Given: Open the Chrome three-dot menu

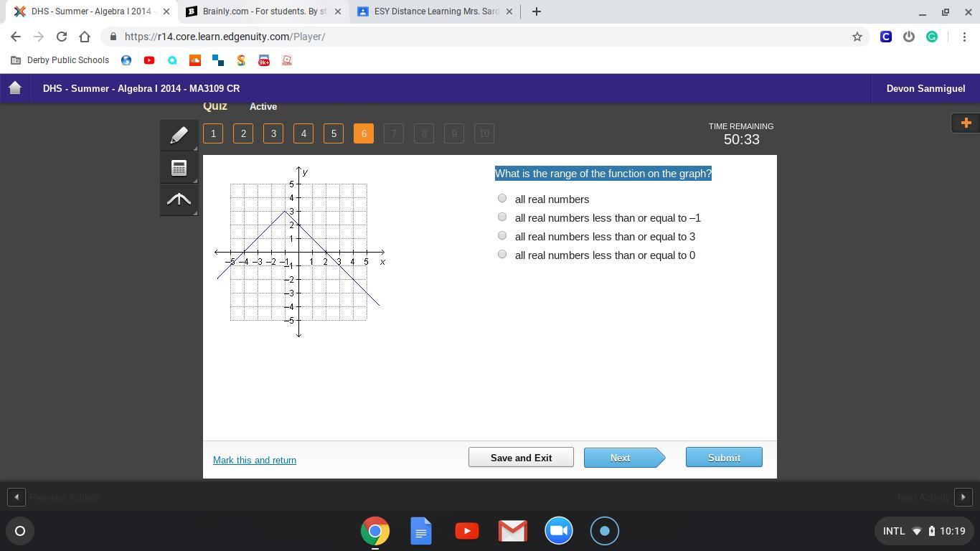Looking at the screenshot, I should (x=963, y=37).
